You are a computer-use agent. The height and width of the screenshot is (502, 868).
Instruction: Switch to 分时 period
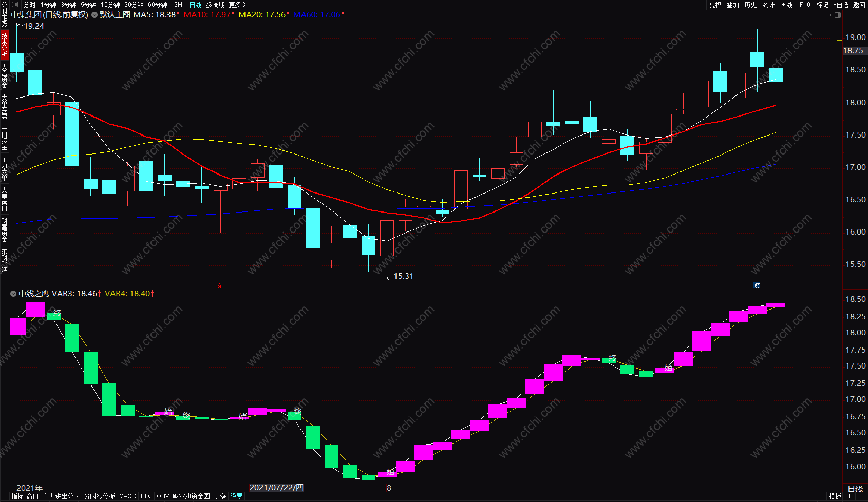(30, 5)
